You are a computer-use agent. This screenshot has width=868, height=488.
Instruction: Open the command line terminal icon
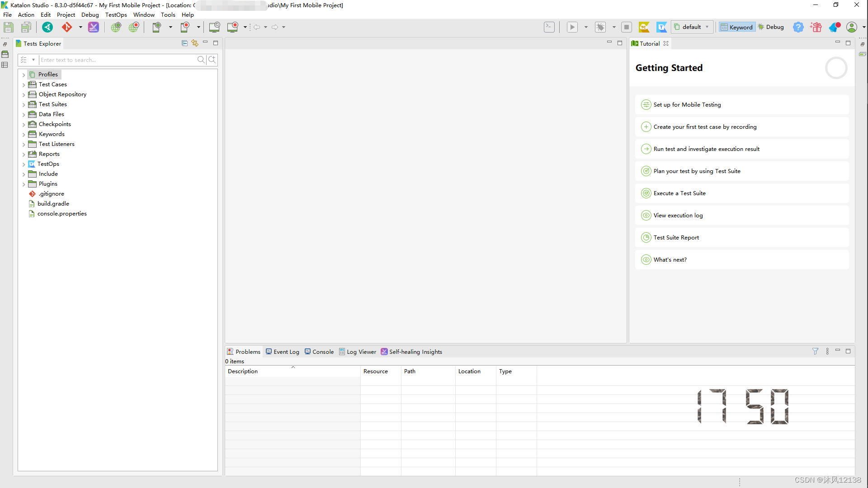point(549,27)
